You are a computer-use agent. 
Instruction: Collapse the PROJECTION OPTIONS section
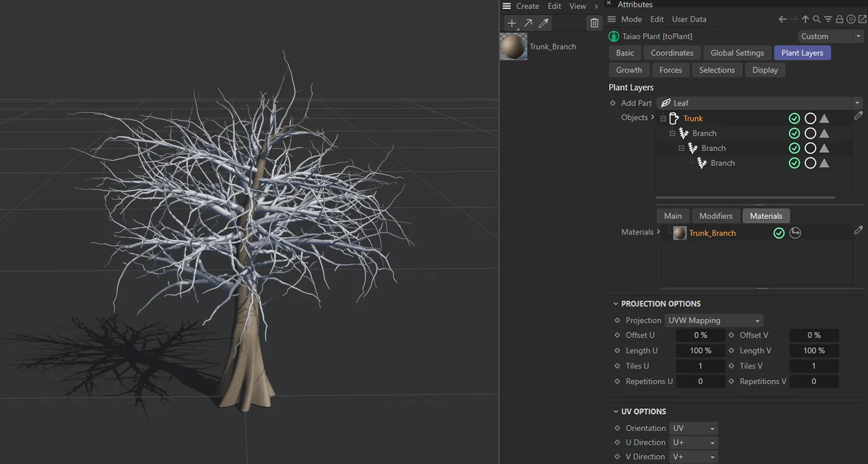616,303
